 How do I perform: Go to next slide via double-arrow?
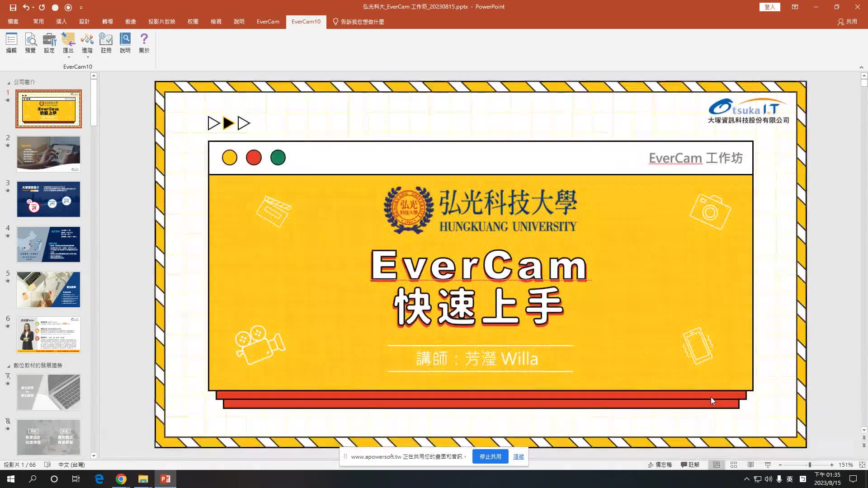click(864, 445)
